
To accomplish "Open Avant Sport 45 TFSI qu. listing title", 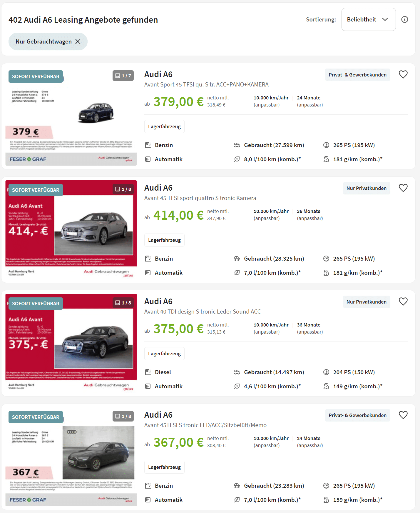I will (206, 84).
